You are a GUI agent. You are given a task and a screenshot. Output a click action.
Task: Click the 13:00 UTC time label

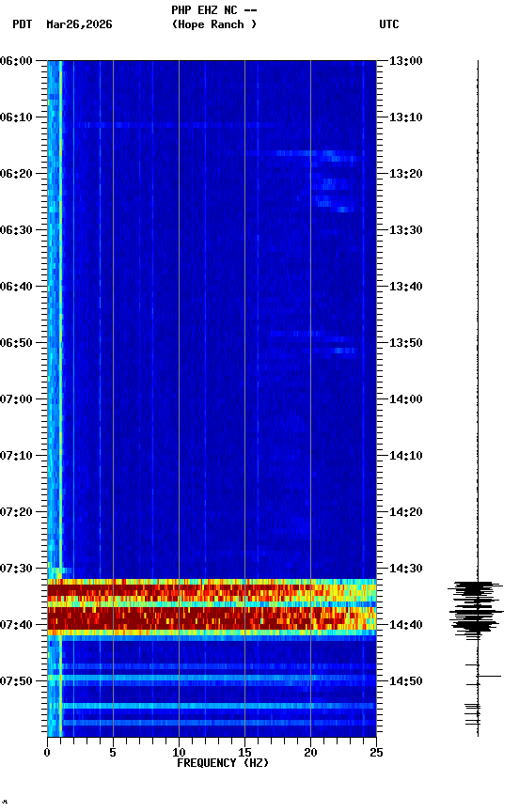406,61
